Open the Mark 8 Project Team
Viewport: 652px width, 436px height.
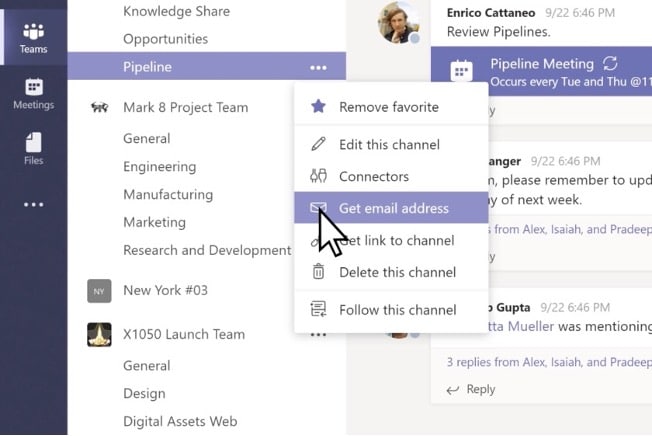tap(185, 107)
